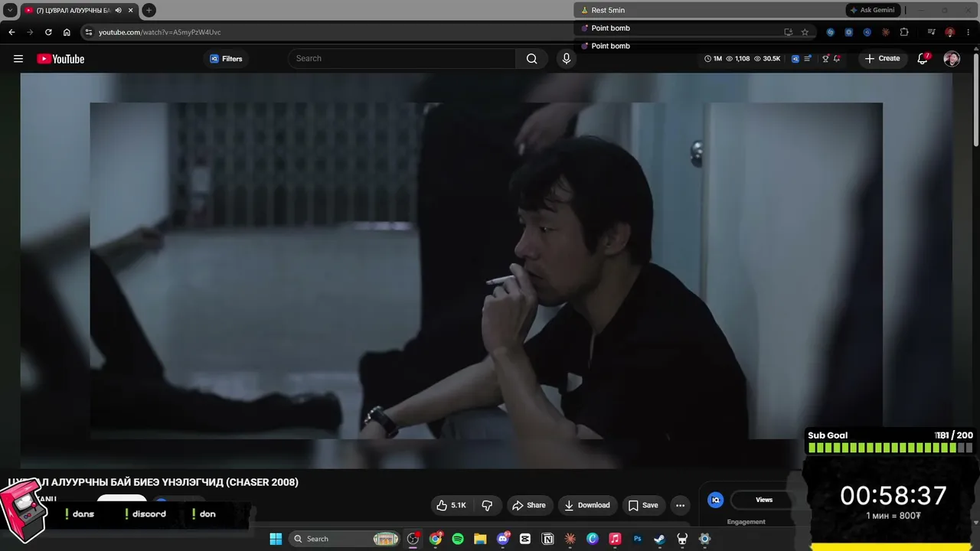Like the video with 5.1K likes
This screenshot has height=551, width=980.
(x=451, y=505)
